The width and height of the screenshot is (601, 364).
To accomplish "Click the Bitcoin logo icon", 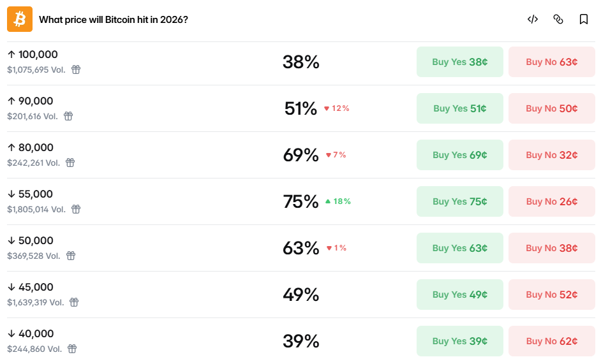I will (x=20, y=19).
